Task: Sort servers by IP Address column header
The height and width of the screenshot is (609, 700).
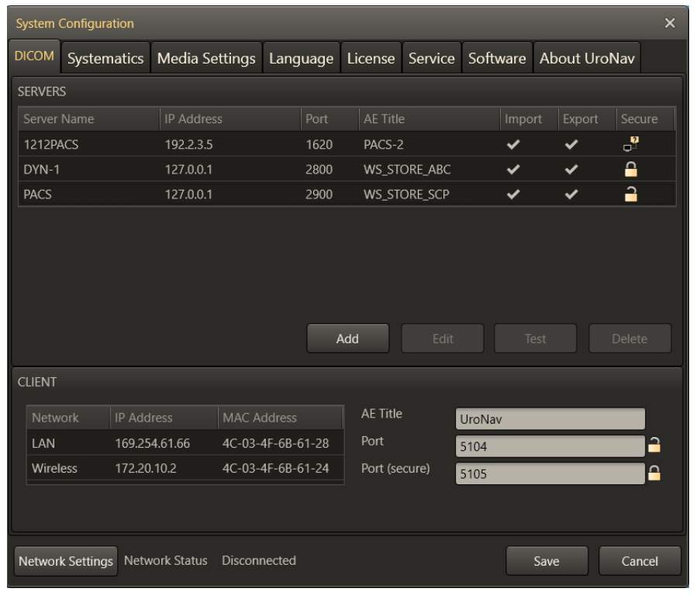Action: tap(230, 119)
